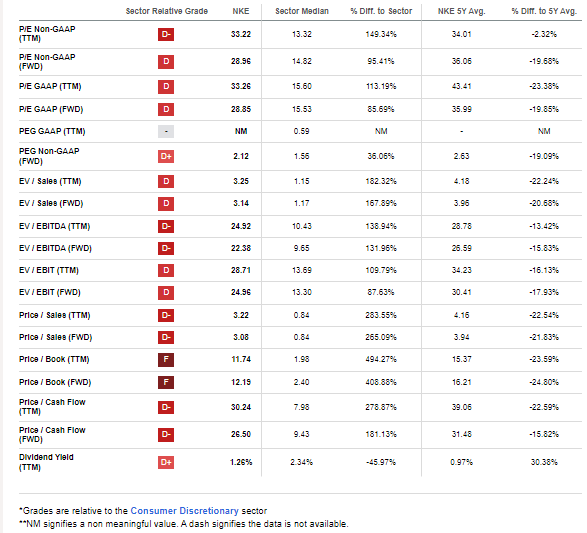
Task: Click the F grade badge for Price / Book (FWD)
Action: pos(166,382)
